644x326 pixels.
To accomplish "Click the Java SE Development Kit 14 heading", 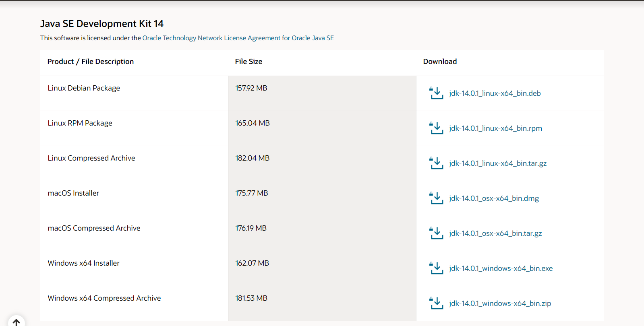I will [102, 24].
